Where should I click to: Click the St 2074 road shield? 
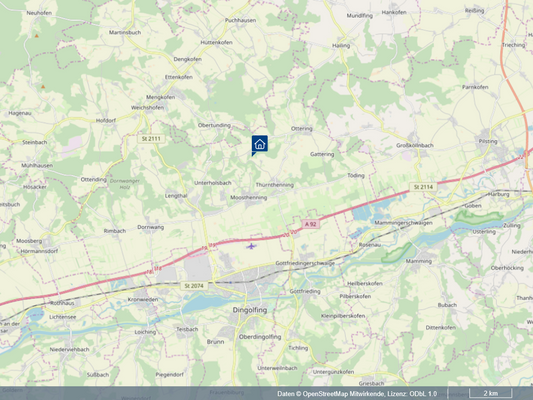(x=194, y=286)
